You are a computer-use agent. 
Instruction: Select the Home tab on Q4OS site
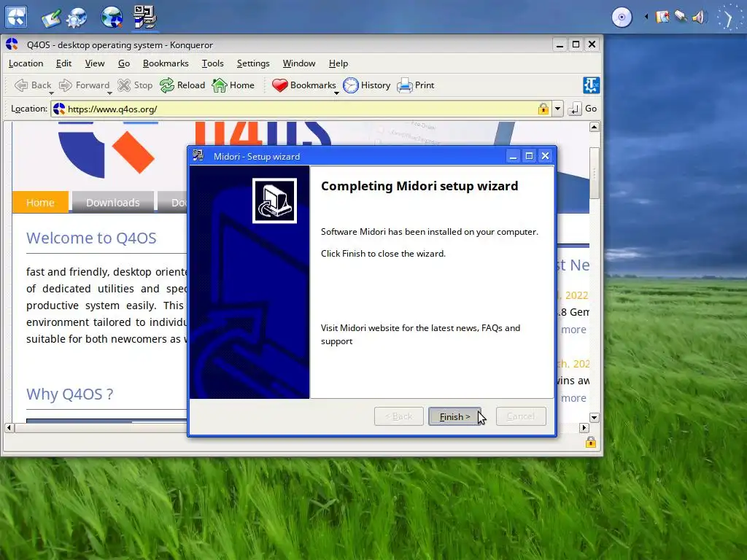pos(41,203)
